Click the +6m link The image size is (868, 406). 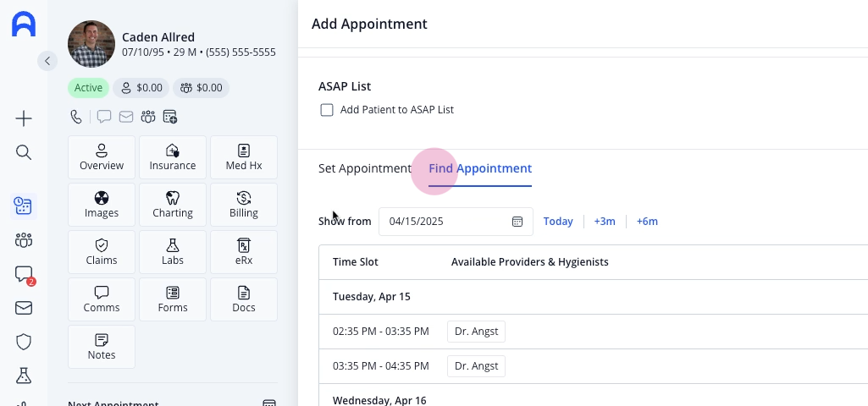[647, 222]
